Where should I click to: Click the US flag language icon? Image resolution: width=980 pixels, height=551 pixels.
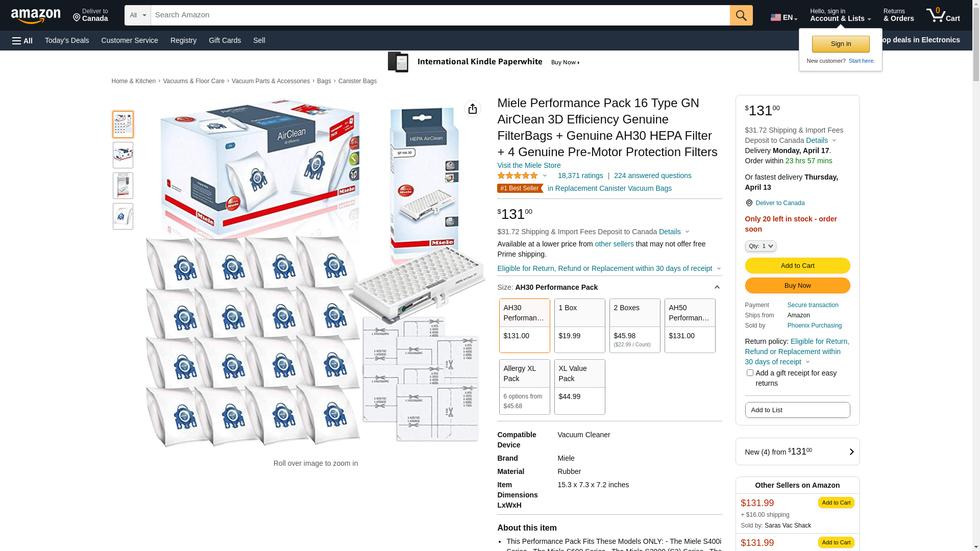coord(776,17)
